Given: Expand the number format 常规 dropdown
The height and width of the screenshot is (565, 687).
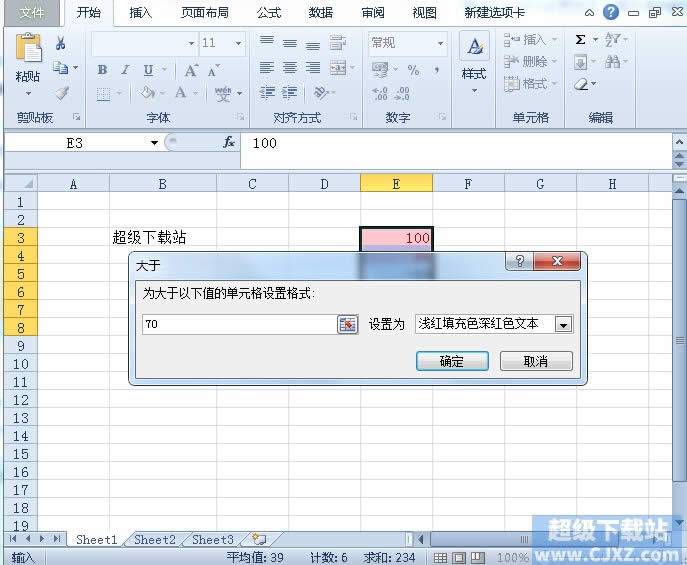Looking at the screenshot, I should coord(440,44).
